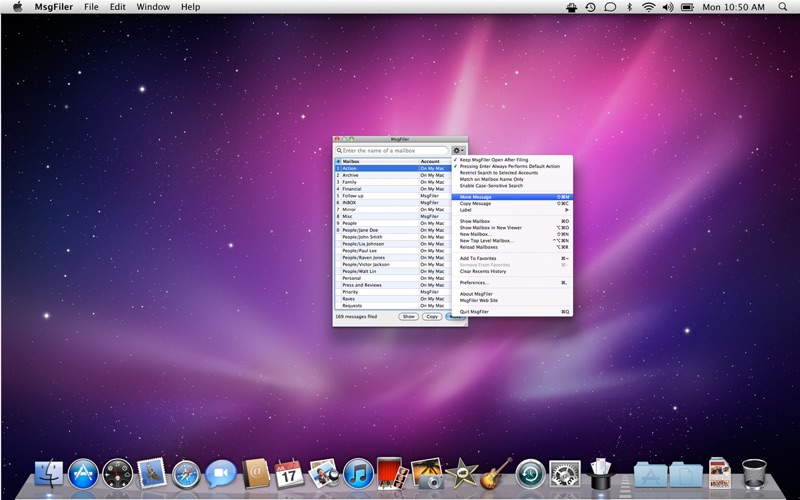The image size is (800, 500).
Task: Choose Move Message from the menu
Action: point(512,197)
